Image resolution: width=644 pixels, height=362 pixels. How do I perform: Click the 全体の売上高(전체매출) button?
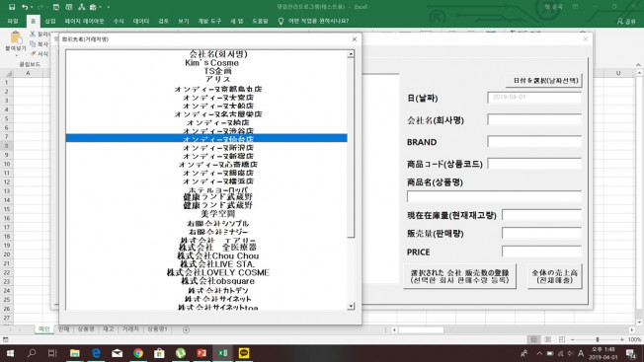(554, 276)
